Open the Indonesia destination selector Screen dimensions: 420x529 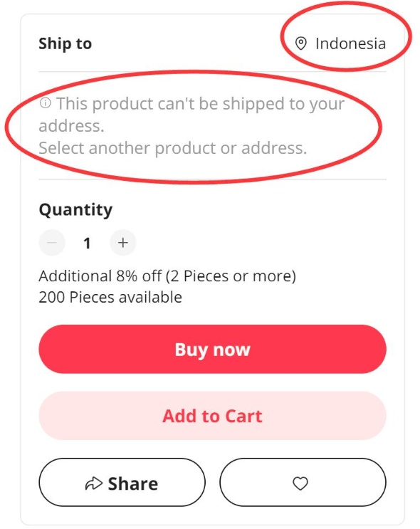340,43
